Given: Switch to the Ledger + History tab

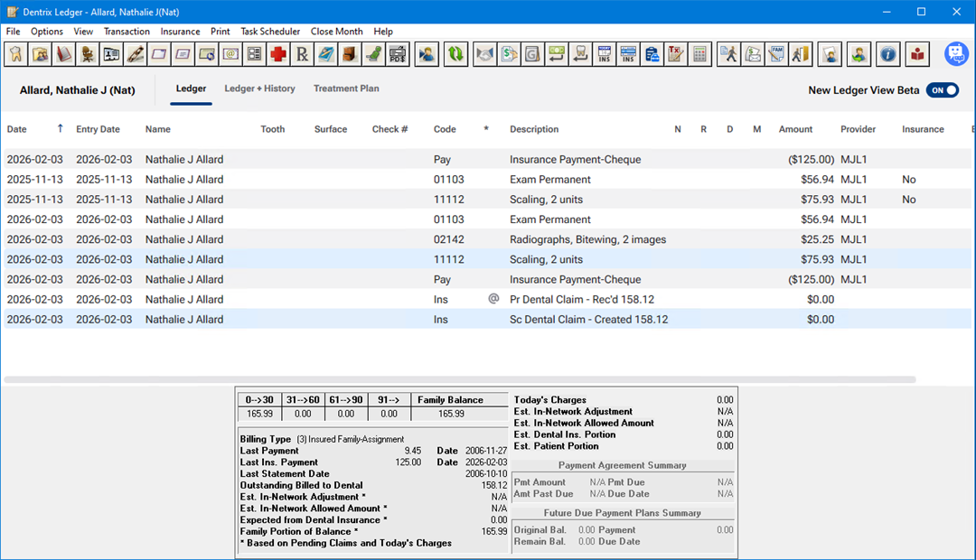Looking at the screenshot, I should point(259,89).
